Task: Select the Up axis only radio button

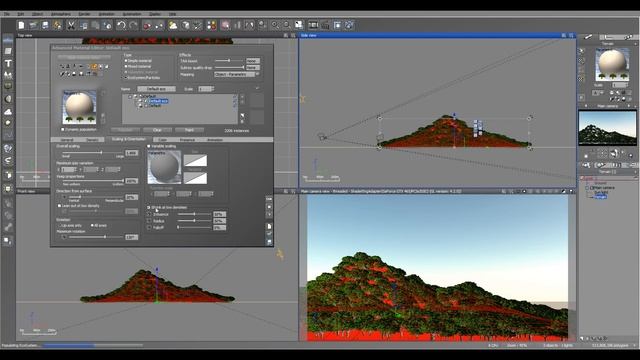Action: (60, 225)
